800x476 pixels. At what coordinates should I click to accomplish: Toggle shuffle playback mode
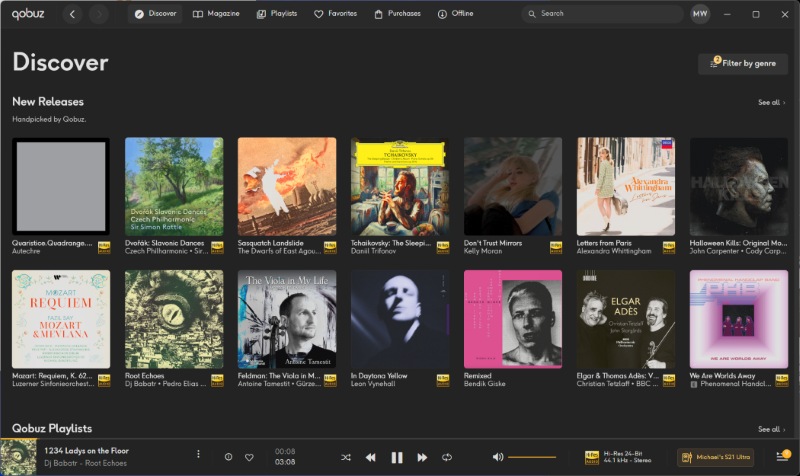pos(346,457)
